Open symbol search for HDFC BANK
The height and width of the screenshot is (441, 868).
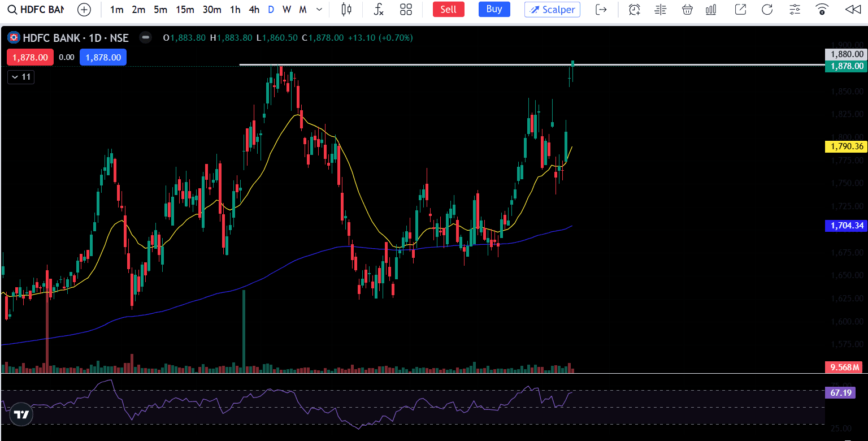[x=36, y=10]
